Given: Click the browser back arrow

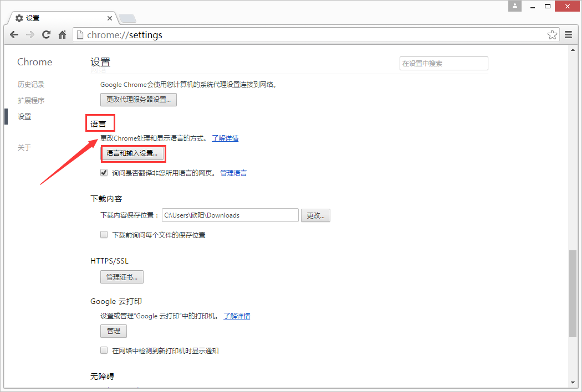Looking at the screenshot, I should 14,35.
